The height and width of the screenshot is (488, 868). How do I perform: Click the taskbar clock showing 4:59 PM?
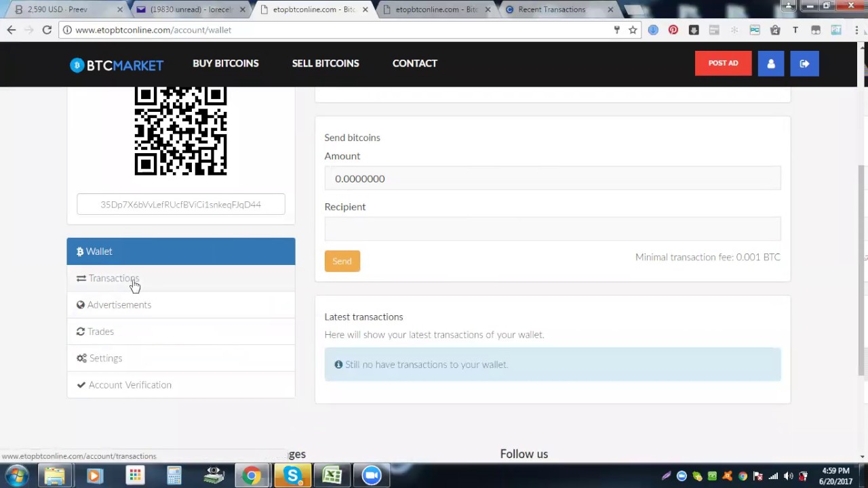point(834,476)
